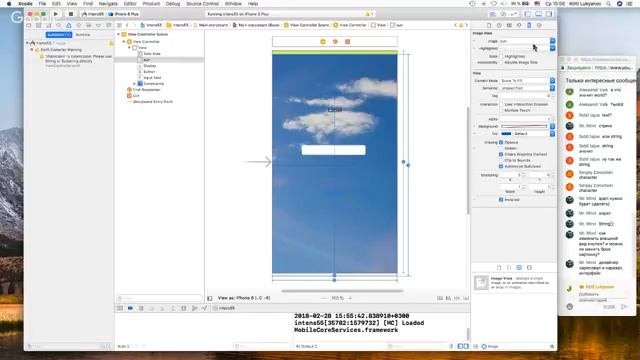Open the Connections inspector tab
Screen dimensions: 640x360
[x=539, y=25]
